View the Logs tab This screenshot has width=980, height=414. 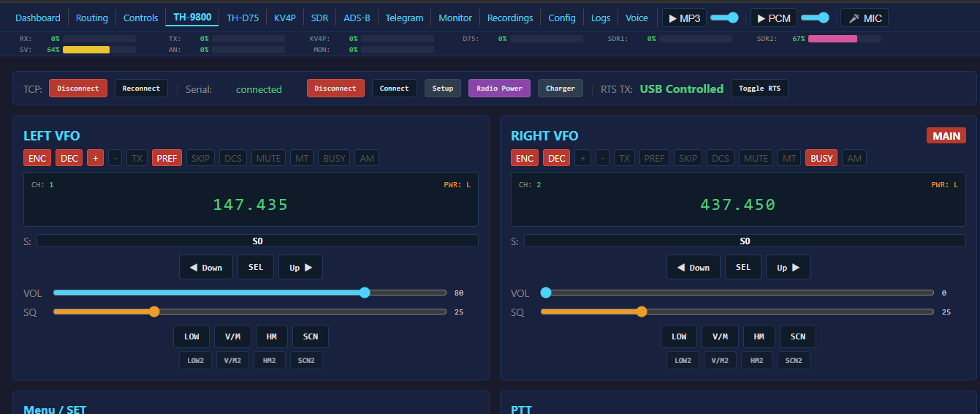pyautogui.click(x=601, y=18)
